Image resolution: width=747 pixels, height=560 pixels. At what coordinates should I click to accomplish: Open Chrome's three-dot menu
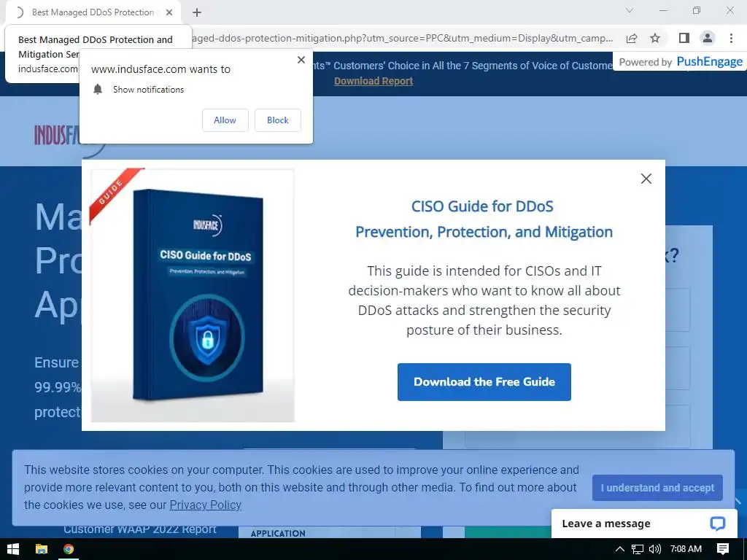click(x=731, y=38)
